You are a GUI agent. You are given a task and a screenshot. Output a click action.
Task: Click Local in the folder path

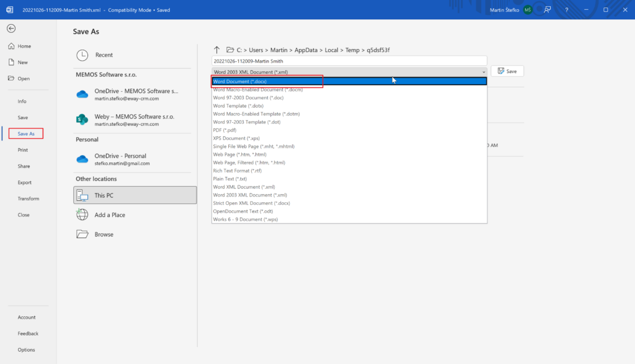point(331,50)
